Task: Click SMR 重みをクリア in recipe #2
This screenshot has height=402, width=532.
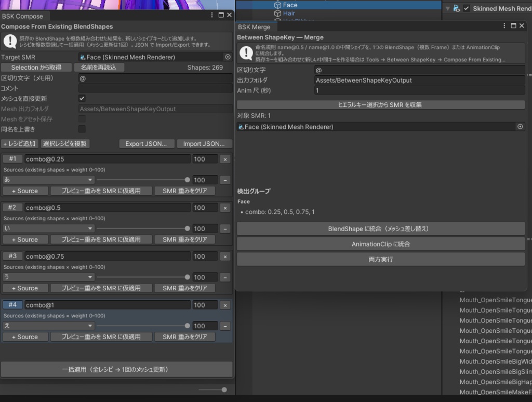Action: pos(185,239)
